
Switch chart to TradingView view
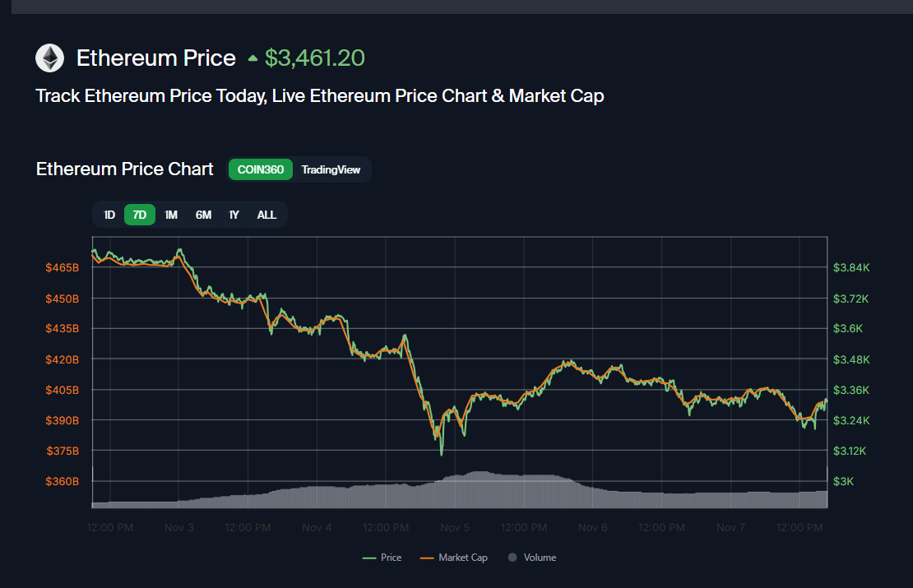(331, 169)
